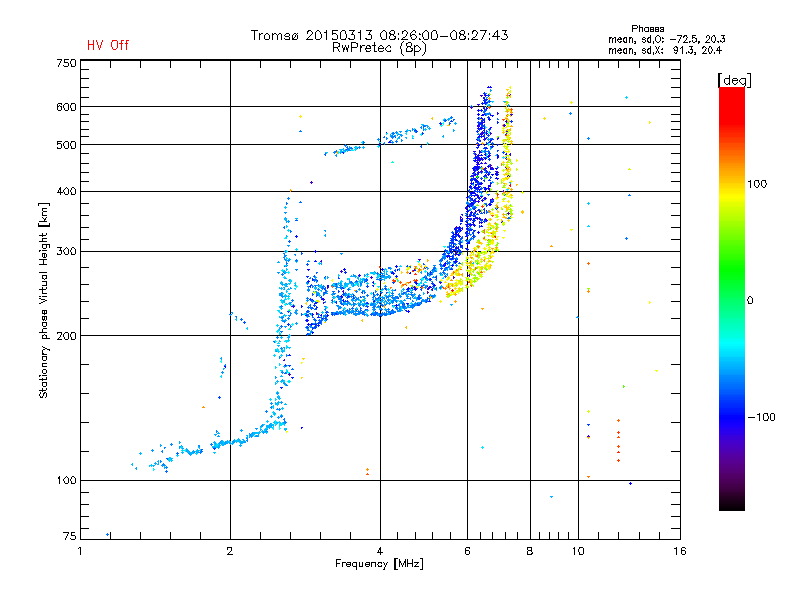
Task: Click the x-axis '10' tick label
Action: 578,551
